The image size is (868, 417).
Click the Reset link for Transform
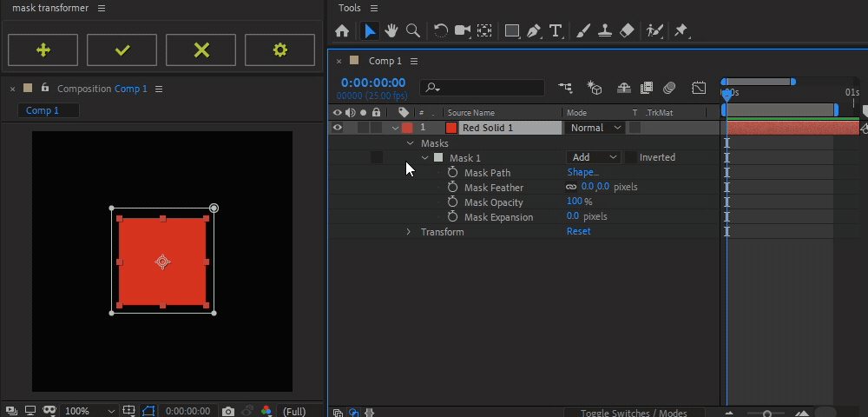[x=578, y=231]
